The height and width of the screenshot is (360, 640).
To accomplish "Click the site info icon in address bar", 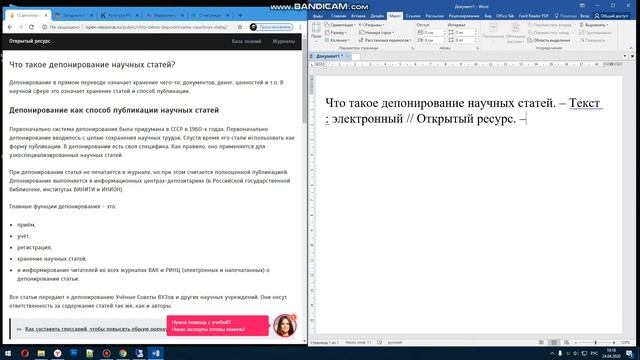I will point(44,27).
